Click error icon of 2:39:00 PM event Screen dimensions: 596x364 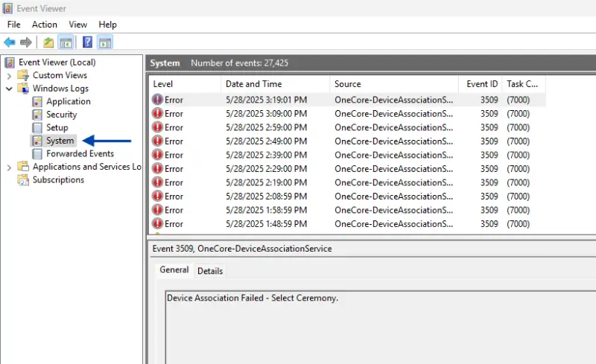click(x=157, y=155)
